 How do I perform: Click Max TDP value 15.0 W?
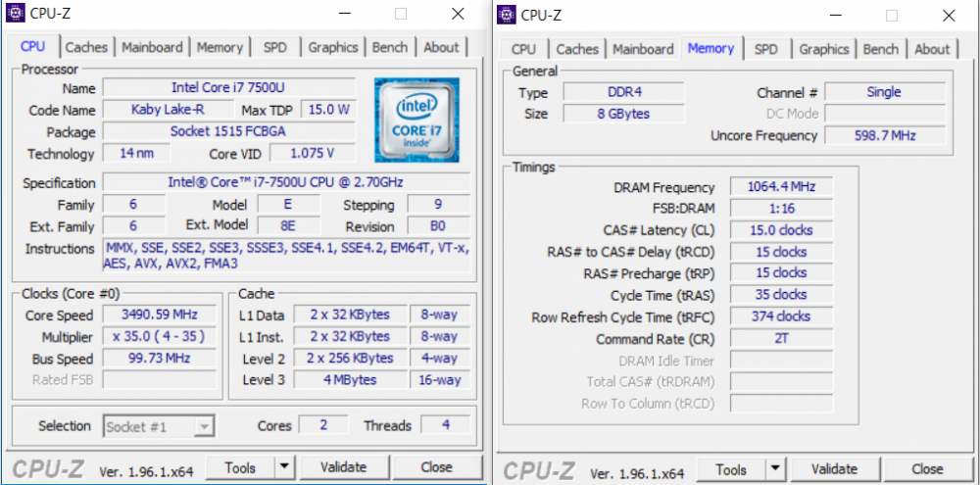click(328, 110)
